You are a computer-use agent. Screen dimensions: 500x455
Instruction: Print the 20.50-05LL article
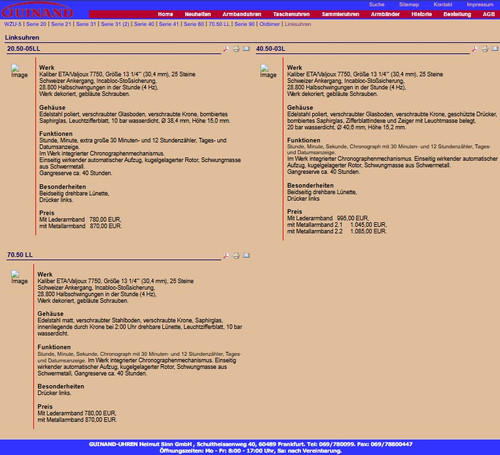[x=236, y=49]
